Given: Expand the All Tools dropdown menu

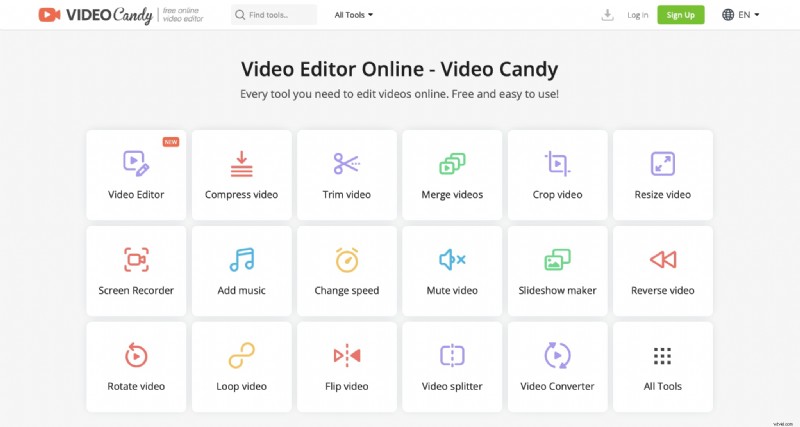Looking at the screenshot, I should point(354,15).
